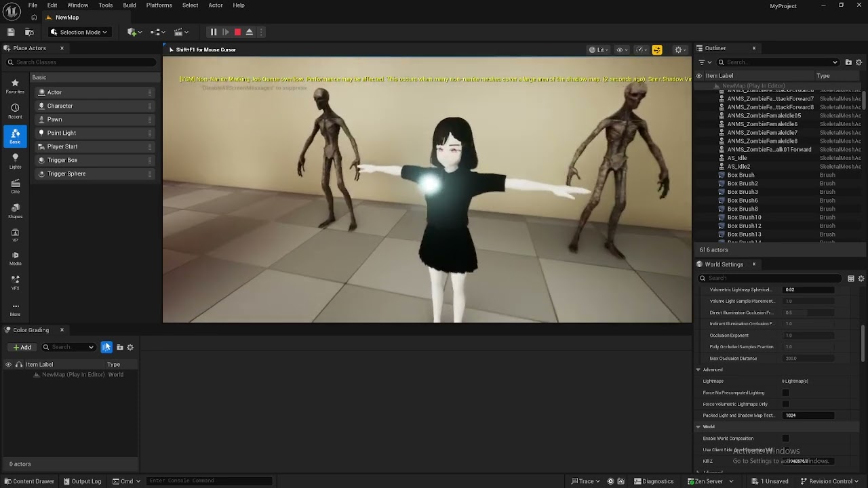This screenshot has width=868, height=488.
Task: Toggle Force Volumetric Lightmaps Only checkbox
Action: pos(785,404)
